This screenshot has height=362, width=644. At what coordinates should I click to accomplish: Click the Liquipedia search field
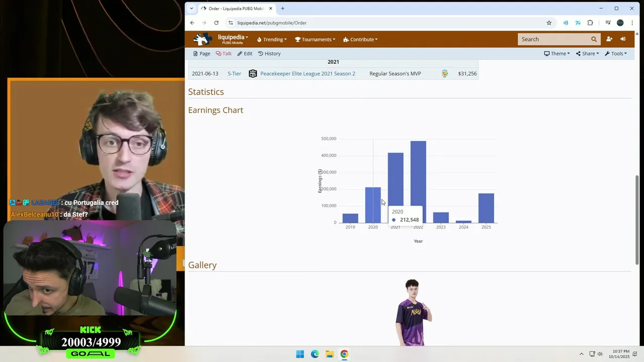pyautogui.click(x=553, y=39)
